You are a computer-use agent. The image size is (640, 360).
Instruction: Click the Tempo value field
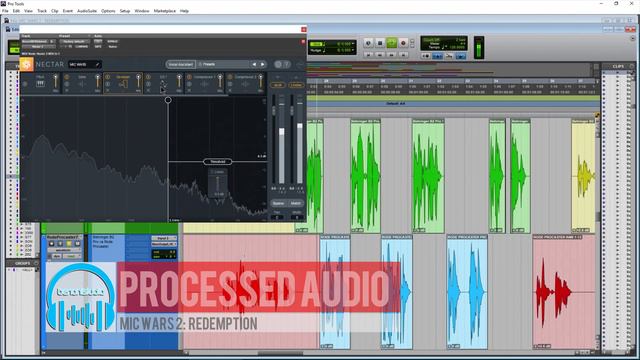point(458,47)
